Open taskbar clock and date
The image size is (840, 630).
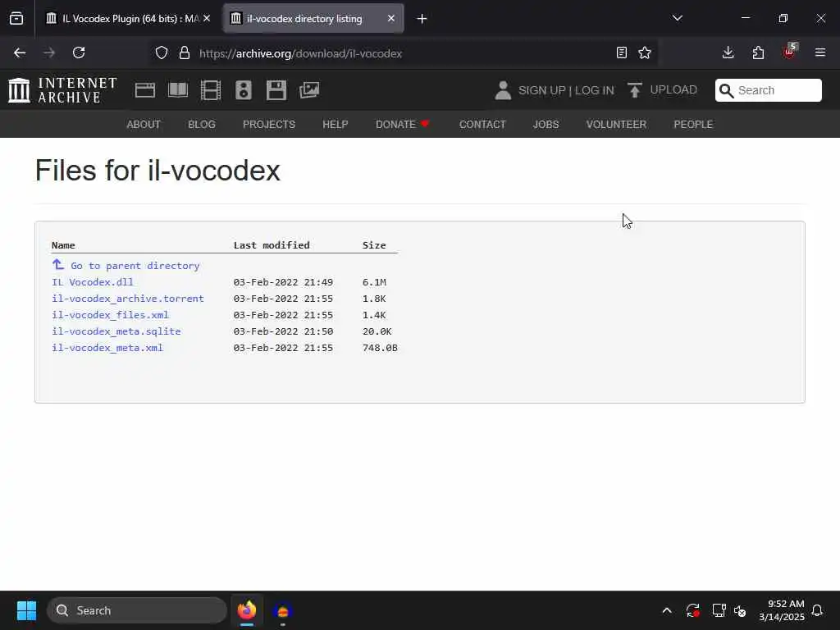click(x=782, y=610)
